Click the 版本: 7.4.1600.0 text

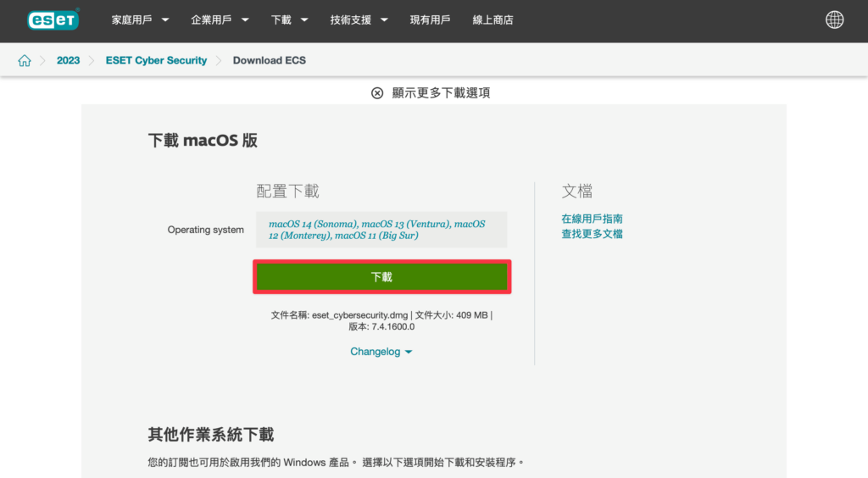pos(381,327)
